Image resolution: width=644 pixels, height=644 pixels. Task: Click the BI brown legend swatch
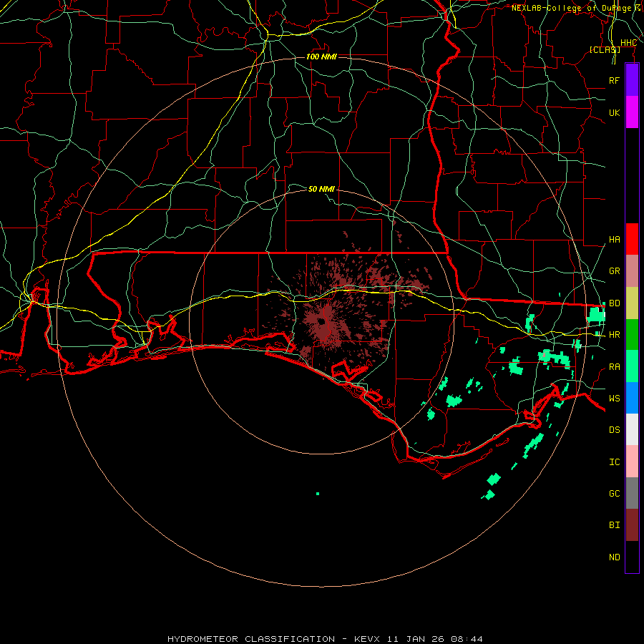pyautogui.click(x=632, y=525)
